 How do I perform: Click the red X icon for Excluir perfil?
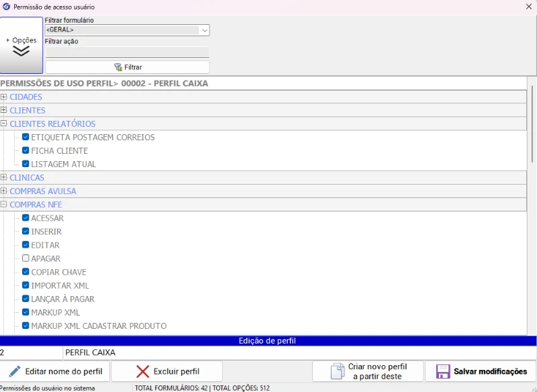point(142,371)
